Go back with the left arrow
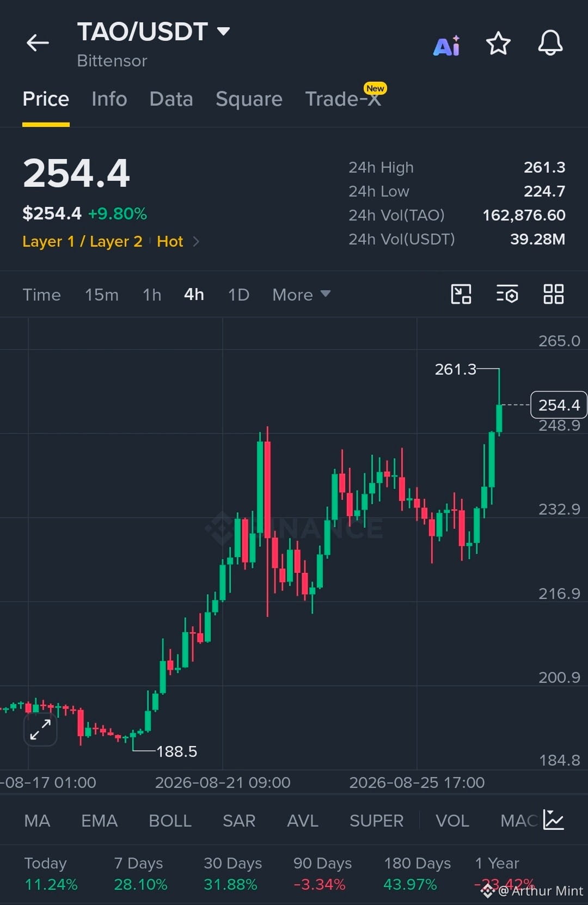This screenshot has width=588, height=905. point(38,42)
